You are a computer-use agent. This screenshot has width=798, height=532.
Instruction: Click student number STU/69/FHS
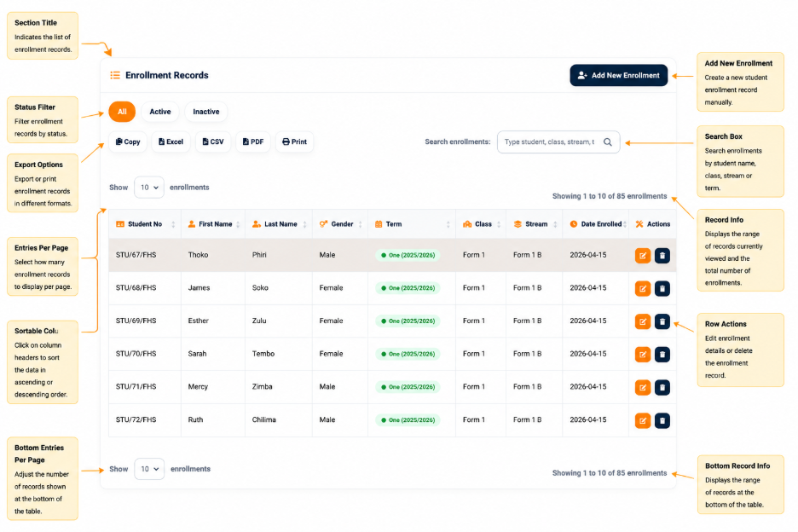pos(136,321)
